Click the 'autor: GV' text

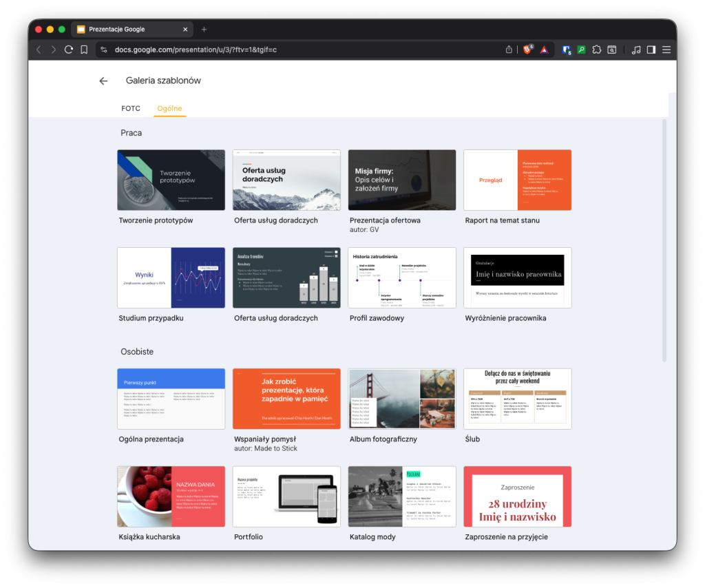click(364, 230)
